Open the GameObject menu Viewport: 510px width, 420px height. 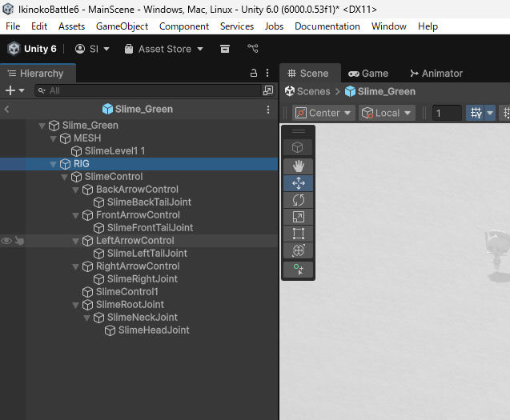pyautogui.click(x=122, y=26)
